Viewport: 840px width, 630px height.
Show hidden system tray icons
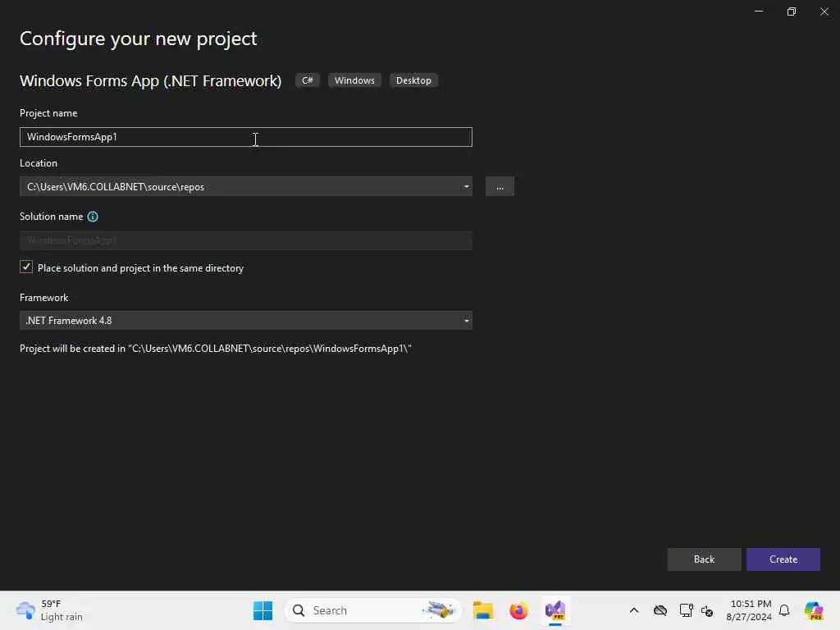(x=634, y=610)
